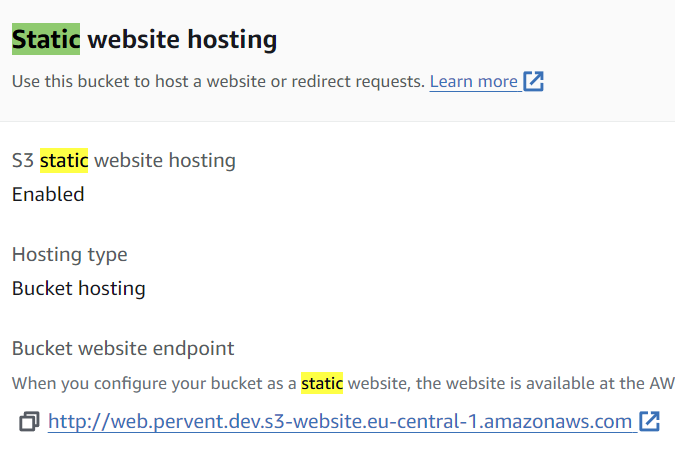Click the "Bucket website endpoint" label
Screen dimensions: 675x472
pyautogui.click(x=123, y=348)
